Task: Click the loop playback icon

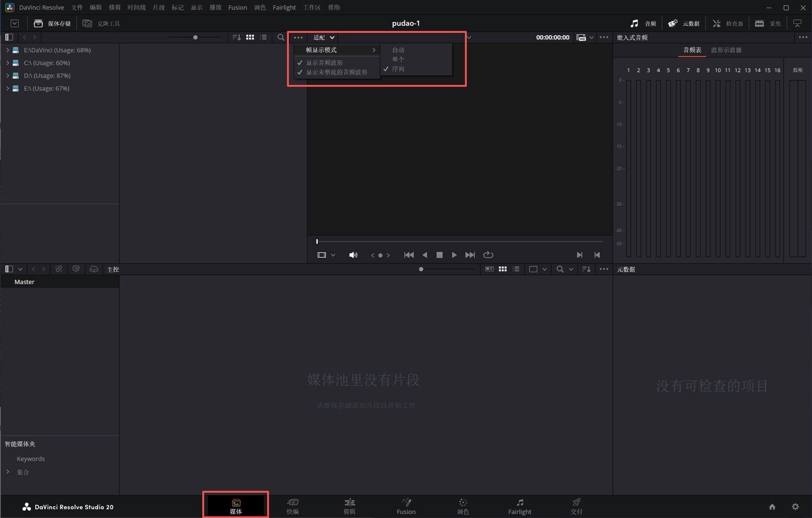Action: (x=488, y=255)
